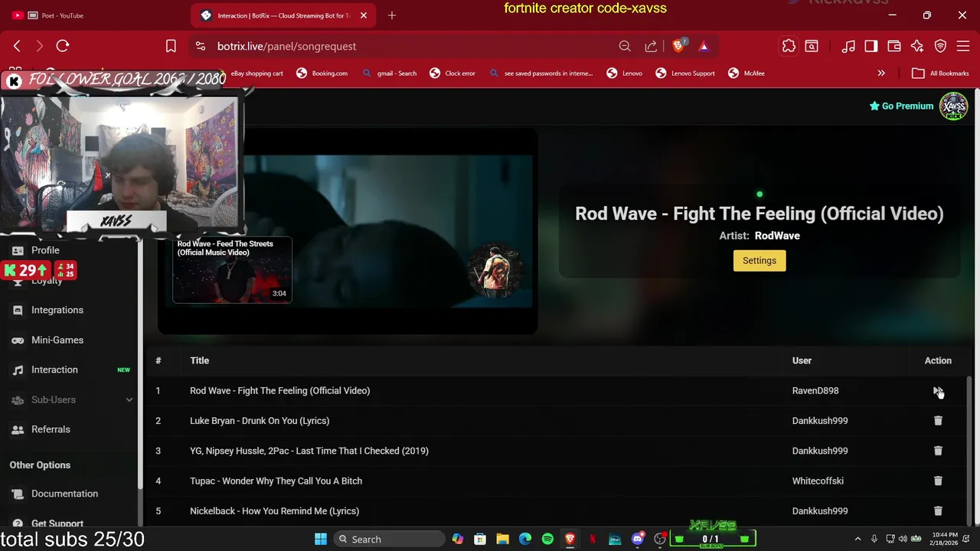Trash the Tupac song request
Viewport: 980px width, 551px height.
tap(938, 481)
